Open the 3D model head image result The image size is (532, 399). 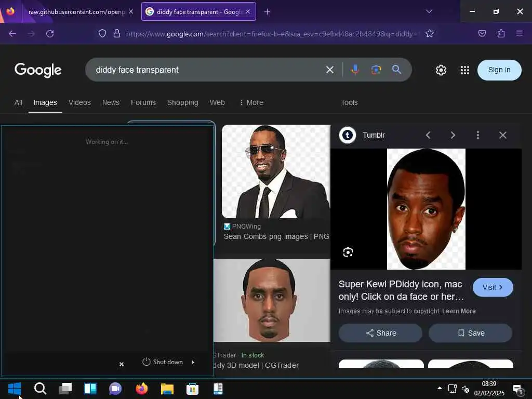pyautogui.click(x=272, y=300)
